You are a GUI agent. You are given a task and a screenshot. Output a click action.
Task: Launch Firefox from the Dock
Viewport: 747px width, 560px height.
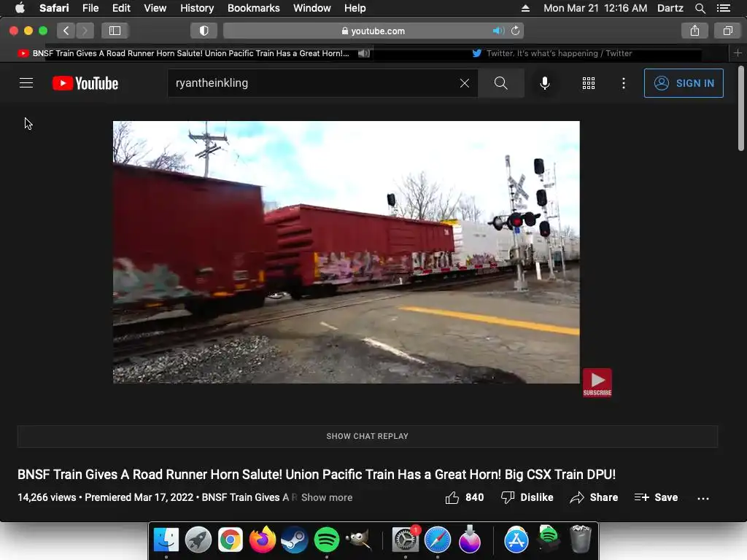(263, 540)
